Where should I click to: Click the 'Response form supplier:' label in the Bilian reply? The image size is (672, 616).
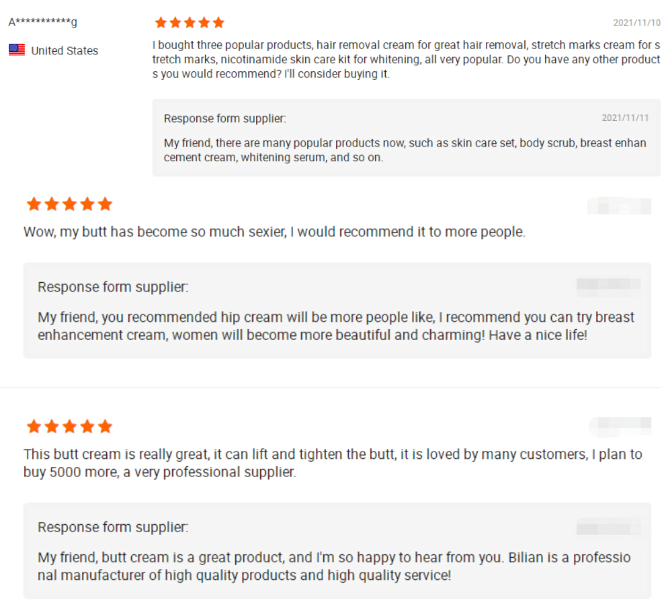tap(113, 527)
